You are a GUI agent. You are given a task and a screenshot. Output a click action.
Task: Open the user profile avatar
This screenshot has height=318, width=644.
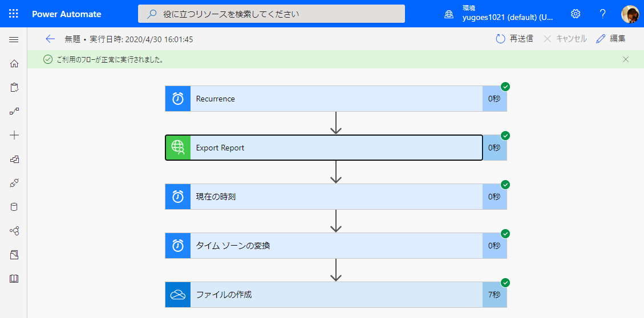pyautogui.click(x=630, y=14)
